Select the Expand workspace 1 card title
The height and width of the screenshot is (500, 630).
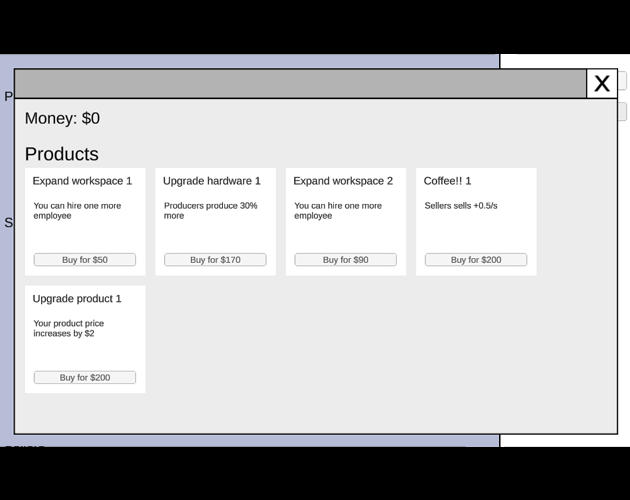[82, 181]
